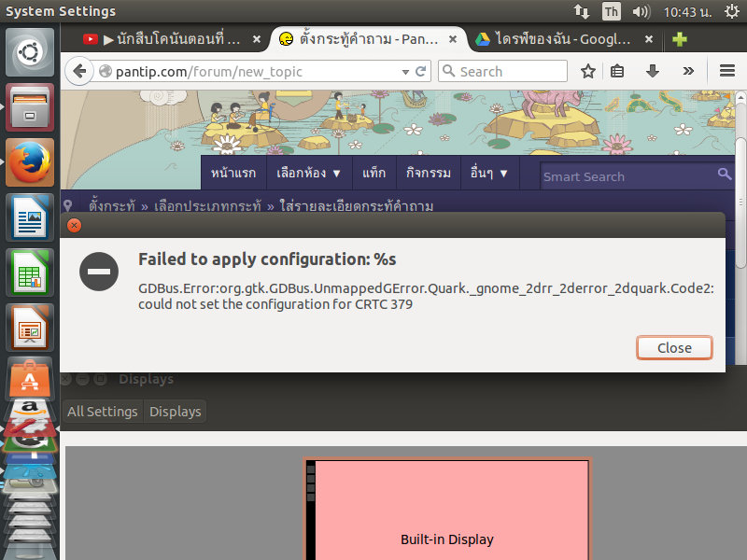Open LibreOffice Writer from the launcher

click(30, 217)
